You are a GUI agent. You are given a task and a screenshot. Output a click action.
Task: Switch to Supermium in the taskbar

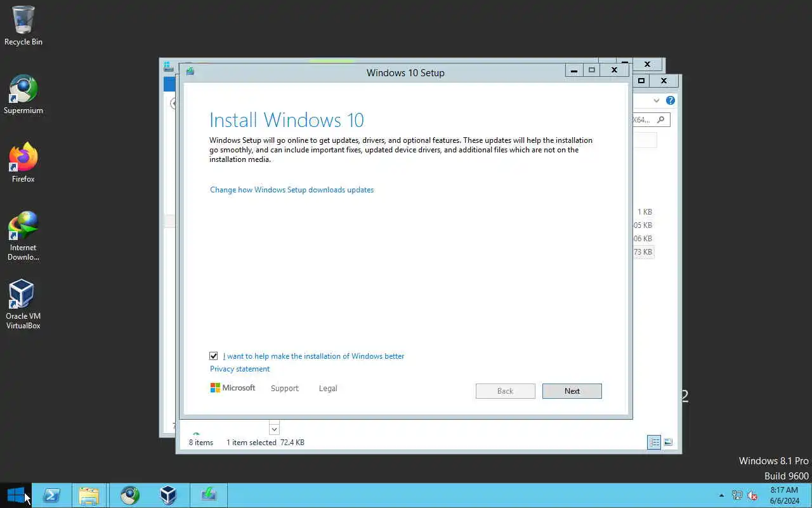[x=130, y=495]
